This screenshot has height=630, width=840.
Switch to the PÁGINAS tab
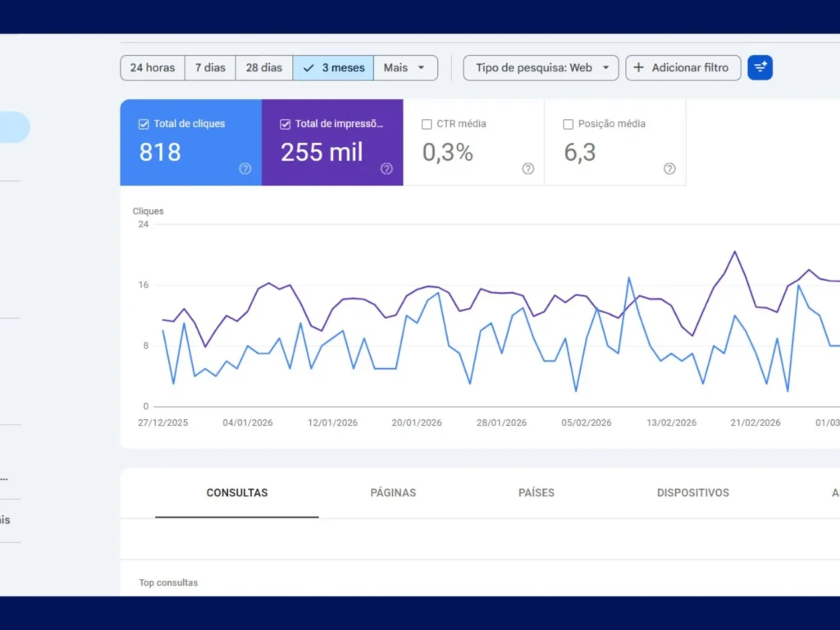[393, 493]
